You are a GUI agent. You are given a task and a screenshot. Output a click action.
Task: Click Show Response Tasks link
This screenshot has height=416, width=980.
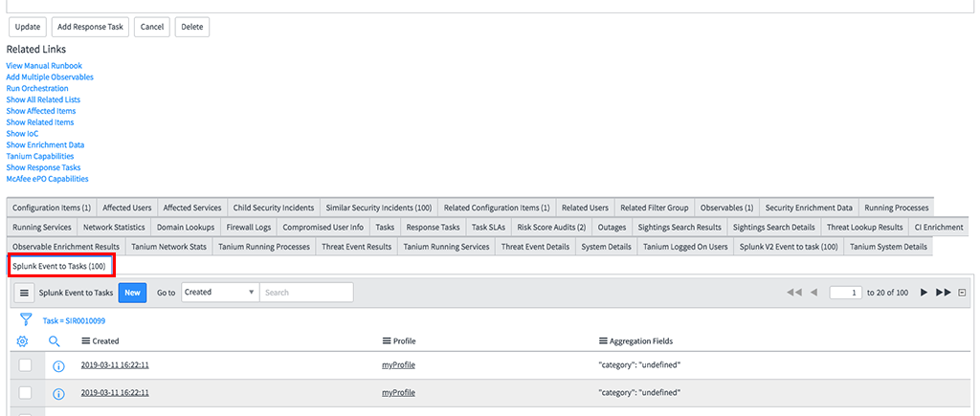pyautogui.click(x=44, y=167)
